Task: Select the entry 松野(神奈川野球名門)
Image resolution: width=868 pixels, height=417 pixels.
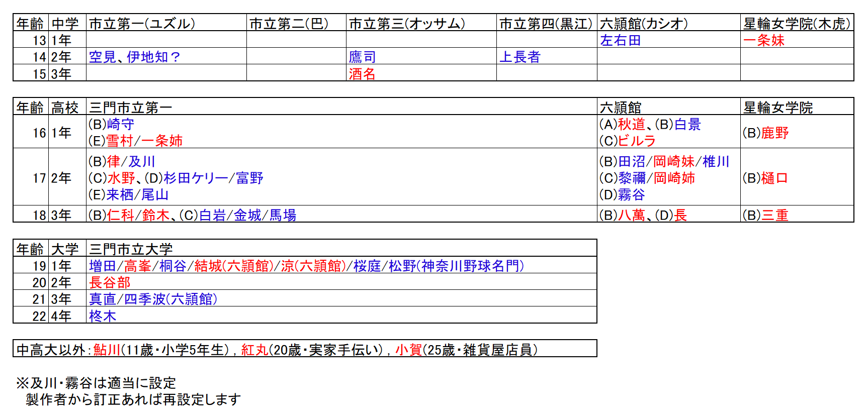Action: coord(456,266)
